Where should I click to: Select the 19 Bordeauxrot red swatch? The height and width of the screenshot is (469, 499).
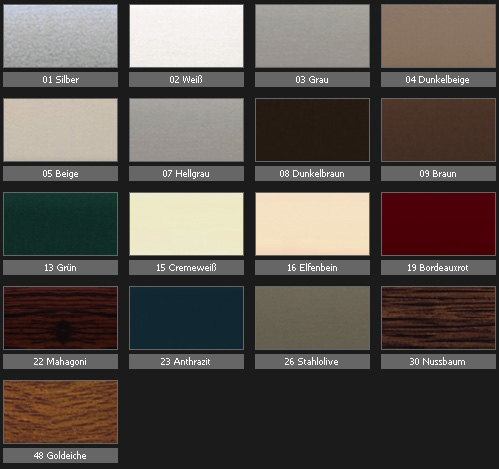[438, 224]
